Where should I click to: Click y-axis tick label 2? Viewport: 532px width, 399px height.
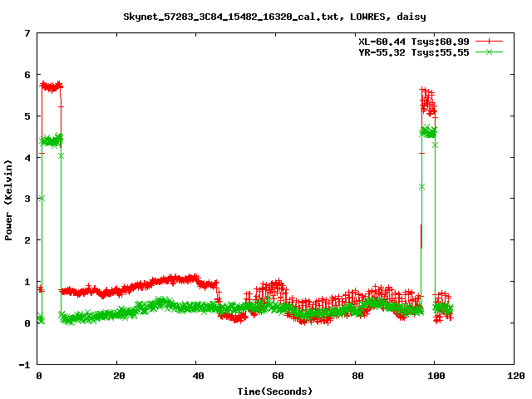pyautogui.click(x=27, y=240)
